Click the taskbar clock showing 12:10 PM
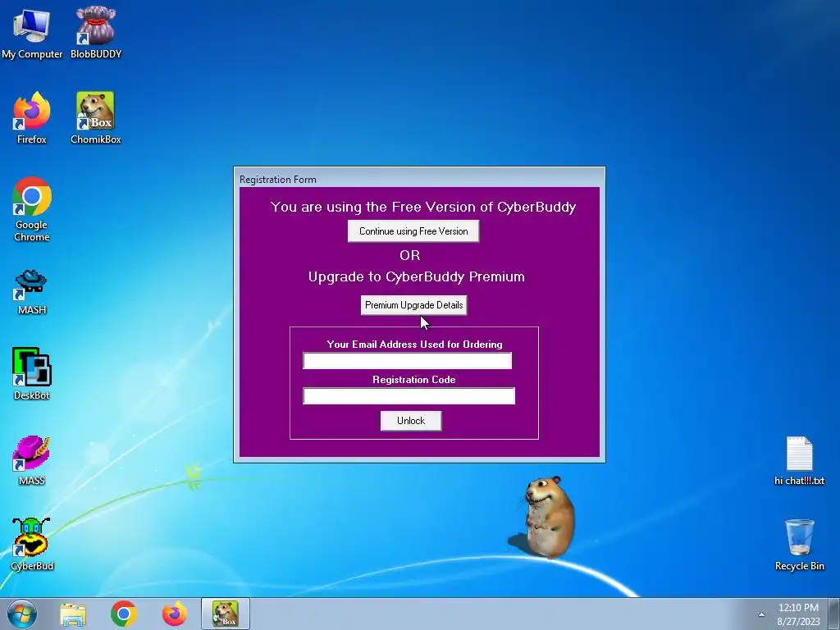 coord(798,614)
